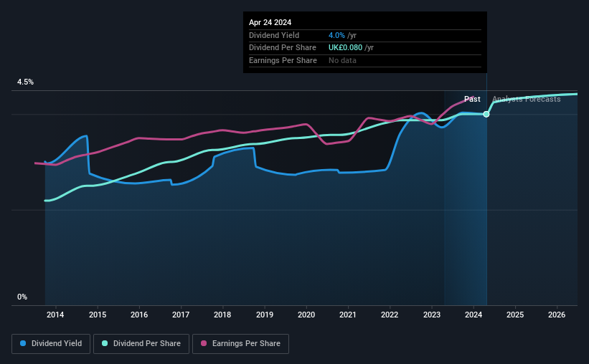Click the 2024 x-axis label
The height and width of the screenshot is (364, 589).
(473, 315)
